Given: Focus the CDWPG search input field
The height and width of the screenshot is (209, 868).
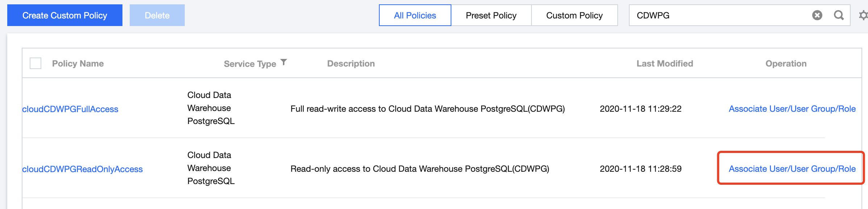Looking at the screenshot, I should coord(717,15).
